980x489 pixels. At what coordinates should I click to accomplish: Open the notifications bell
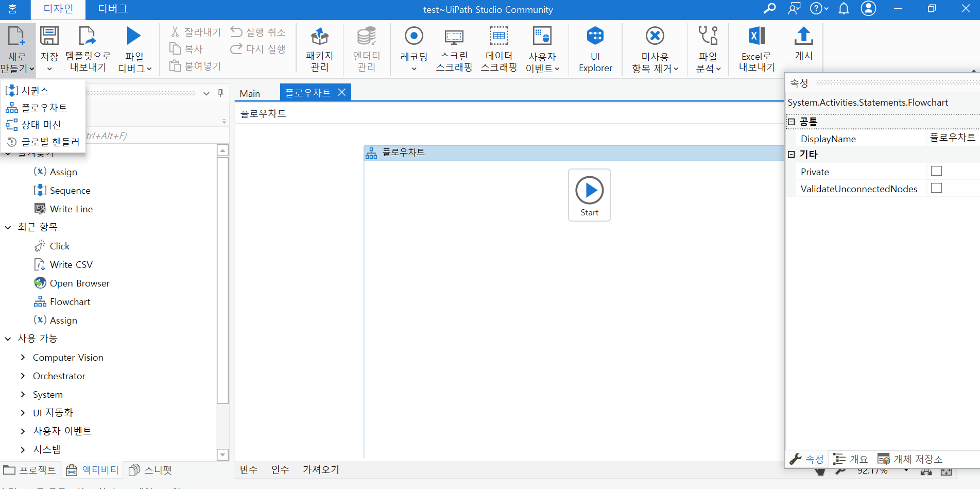click(844, 9)
